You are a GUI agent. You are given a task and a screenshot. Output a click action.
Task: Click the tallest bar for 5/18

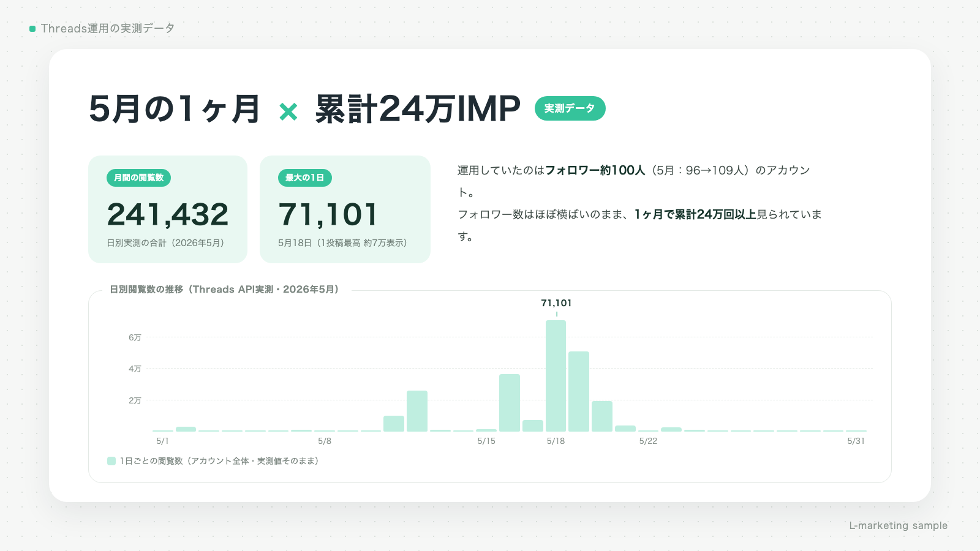[x=556, y=376]
